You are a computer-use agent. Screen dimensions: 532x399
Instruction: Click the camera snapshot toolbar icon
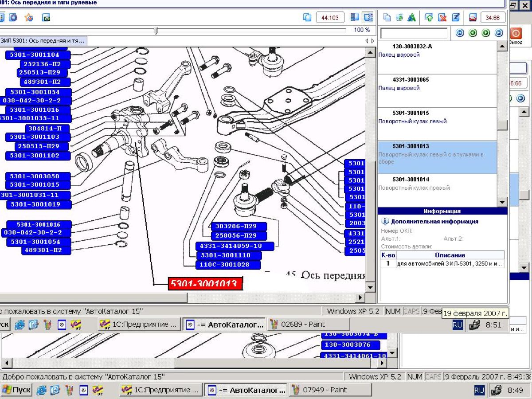point(46,18)
